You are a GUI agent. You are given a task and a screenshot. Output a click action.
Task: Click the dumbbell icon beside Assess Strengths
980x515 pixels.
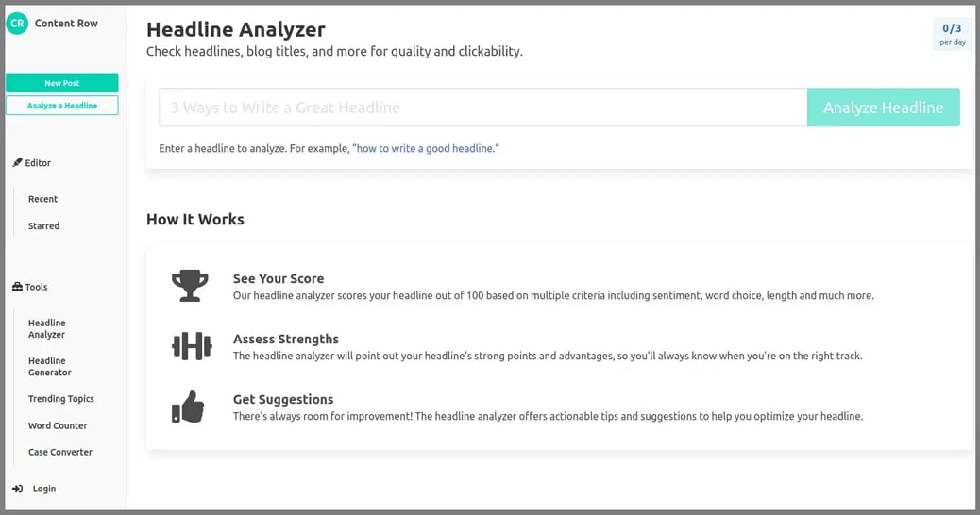click(190, 346)
